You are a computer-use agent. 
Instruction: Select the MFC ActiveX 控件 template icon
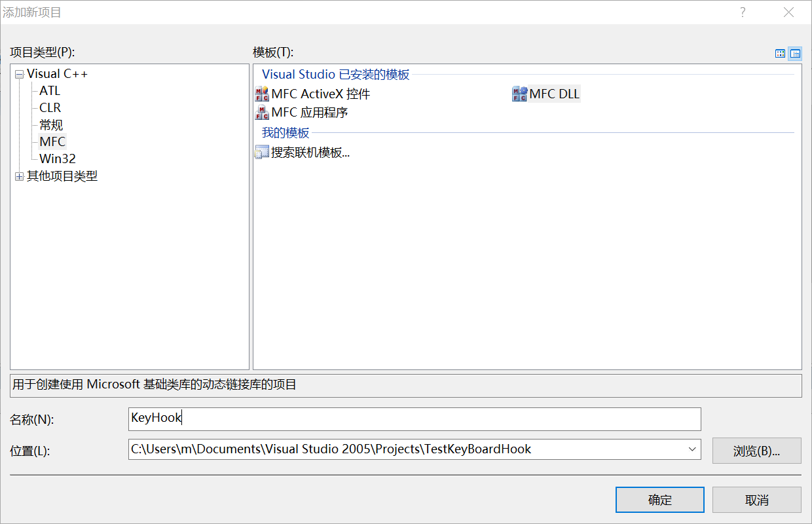coord(262,94)
